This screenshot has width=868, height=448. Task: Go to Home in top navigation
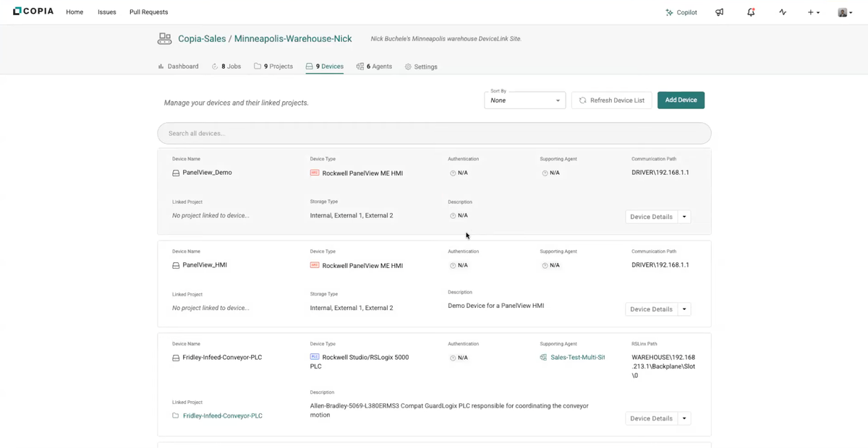(x=75, y=12)
